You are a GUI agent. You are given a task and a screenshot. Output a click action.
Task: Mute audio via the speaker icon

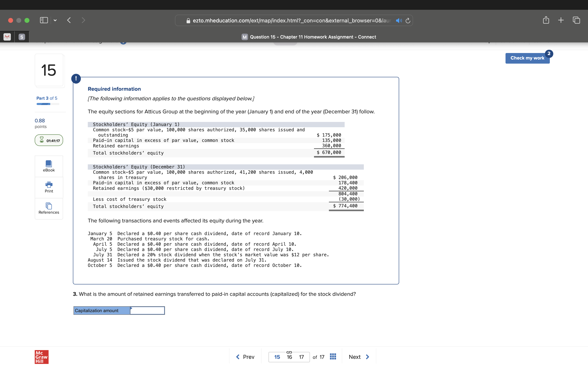399,21
